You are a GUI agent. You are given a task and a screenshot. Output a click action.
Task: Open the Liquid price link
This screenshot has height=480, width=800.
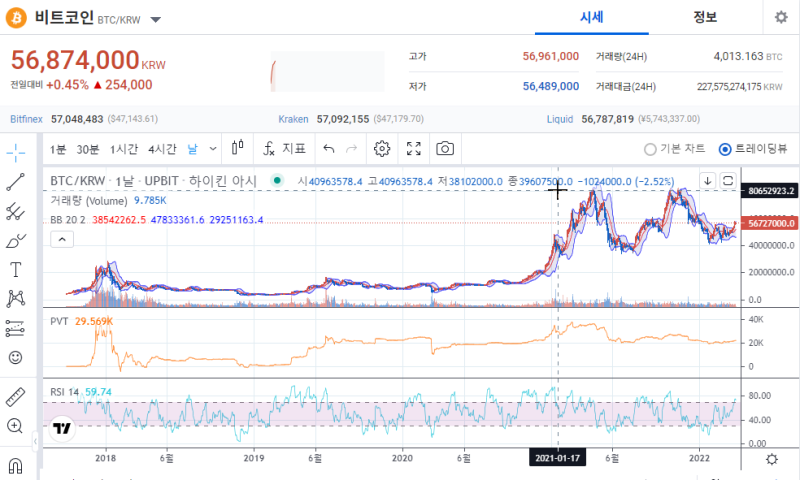click(x=560, y=119)
